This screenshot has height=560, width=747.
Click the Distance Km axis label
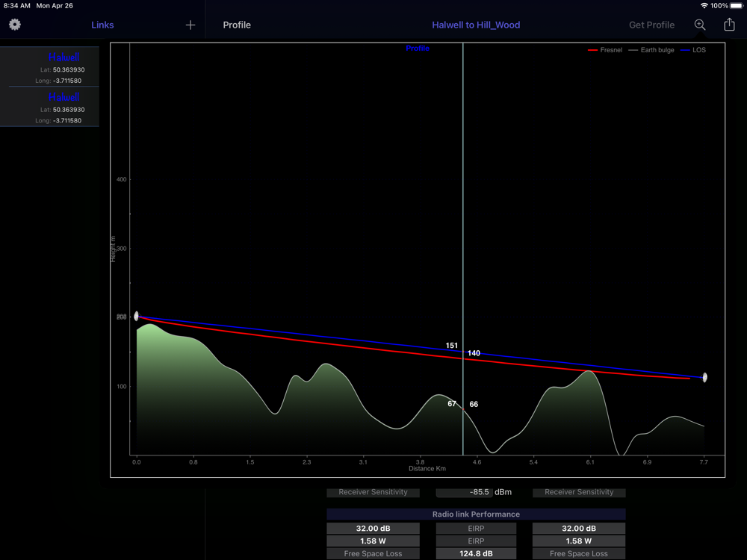(427, 469)
